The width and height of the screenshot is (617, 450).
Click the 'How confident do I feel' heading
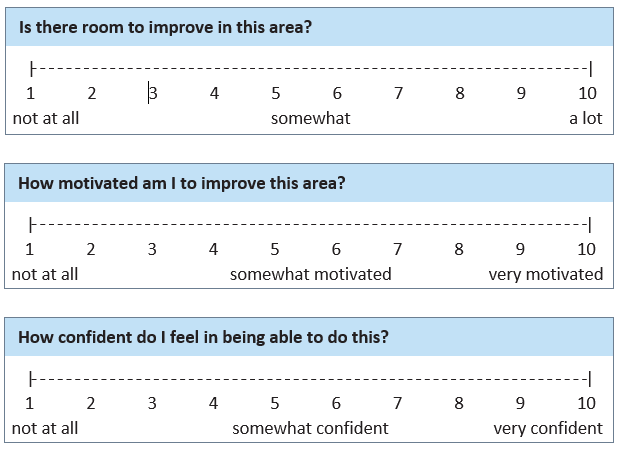[203, 338]
